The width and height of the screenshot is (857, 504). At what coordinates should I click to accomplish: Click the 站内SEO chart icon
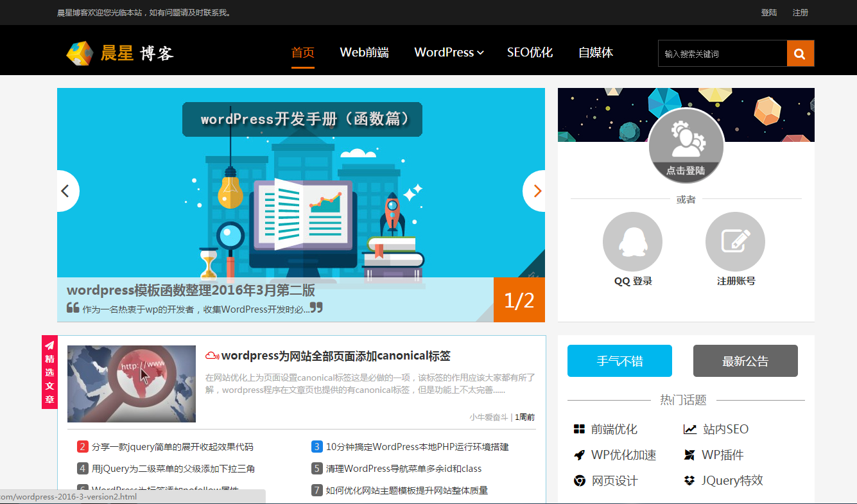pos(690,430)
